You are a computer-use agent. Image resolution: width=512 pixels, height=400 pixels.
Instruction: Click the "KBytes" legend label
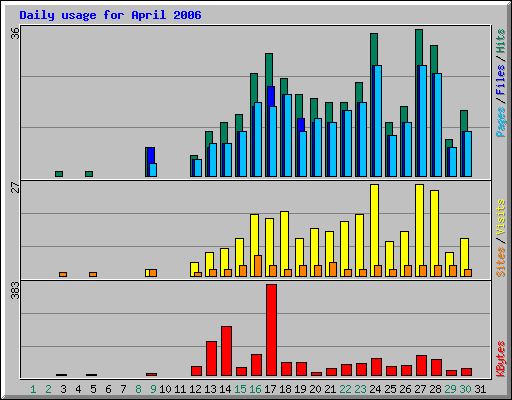pos(500,359)
